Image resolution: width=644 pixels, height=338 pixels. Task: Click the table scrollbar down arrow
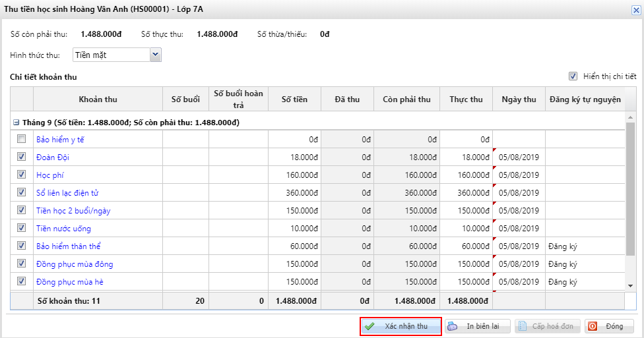point(630,286)
